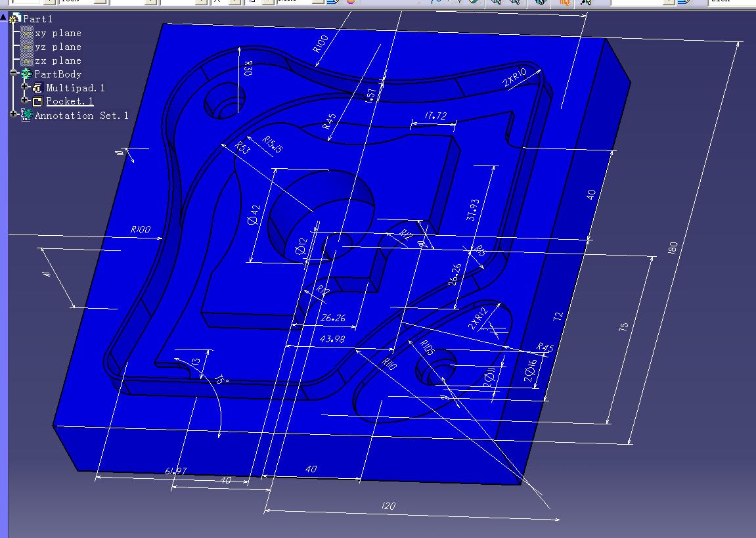
Task: Select the Part1 root node icon
Action: point(15,19)
